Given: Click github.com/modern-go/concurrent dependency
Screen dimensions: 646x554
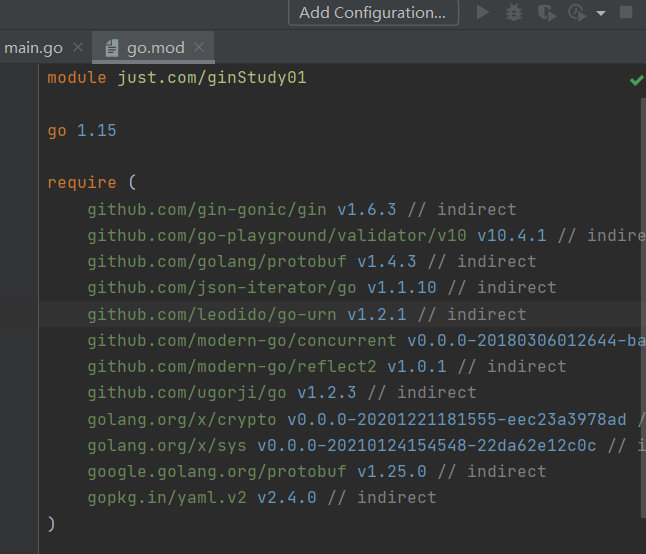Looking at the screenshot, I should (x=242, y=341).
